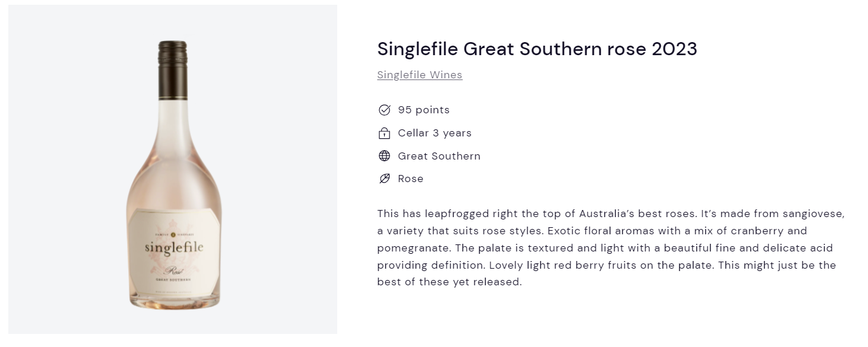The width and height of the screenshot is (868, 347).
Task: Open the Singlefile Wines link
Action: [x=420, y=75]
